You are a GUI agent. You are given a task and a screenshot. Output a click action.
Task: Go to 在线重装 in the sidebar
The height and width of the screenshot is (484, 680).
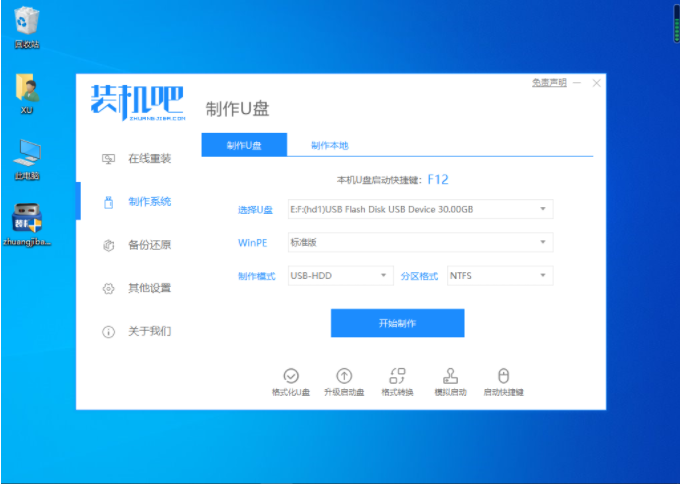[138, 159]
